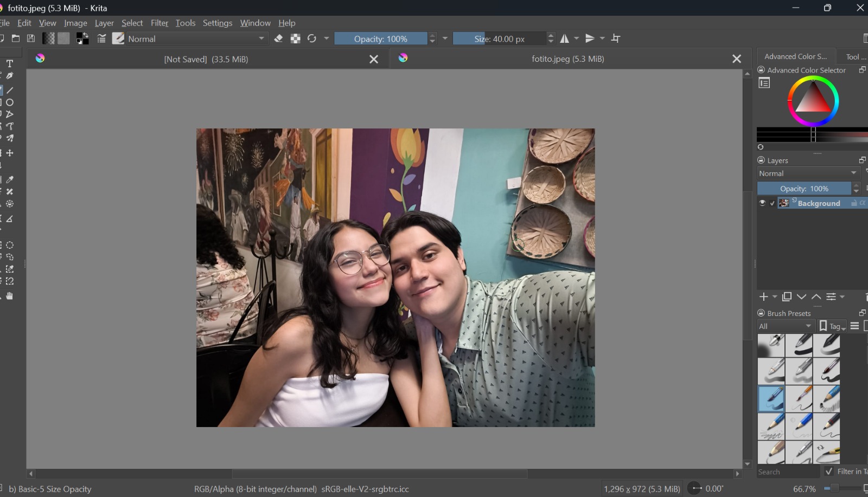
Task: Select the Elliptical Selection tool
Action: tap(10, 244)
